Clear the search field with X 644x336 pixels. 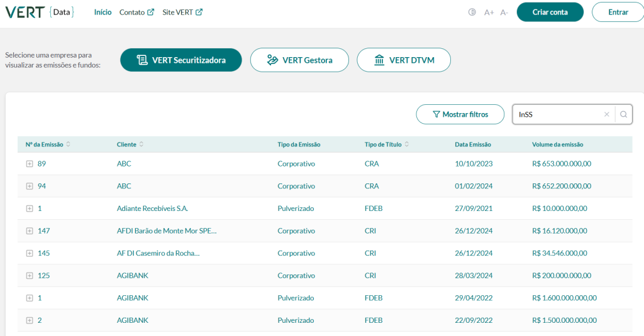[x=606, y=114]
